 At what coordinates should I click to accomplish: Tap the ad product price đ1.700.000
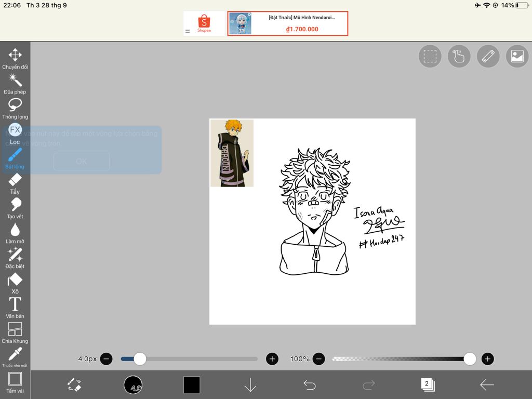point(302,29)
